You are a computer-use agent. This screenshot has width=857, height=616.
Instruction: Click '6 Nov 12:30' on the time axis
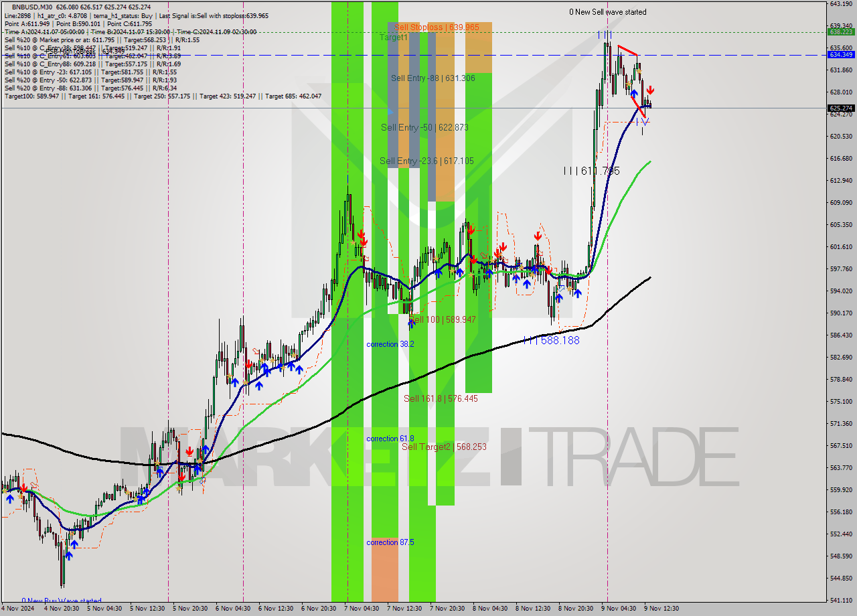pos(276,609)
